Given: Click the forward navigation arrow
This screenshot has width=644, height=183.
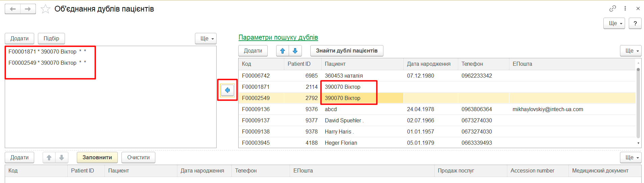Looking at the screenshot, I should coord(28,9).
